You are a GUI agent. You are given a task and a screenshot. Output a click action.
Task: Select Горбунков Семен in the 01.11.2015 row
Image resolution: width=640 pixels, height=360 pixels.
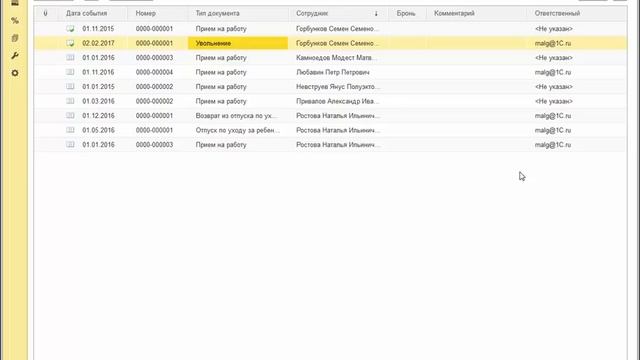tap(338, 29)
